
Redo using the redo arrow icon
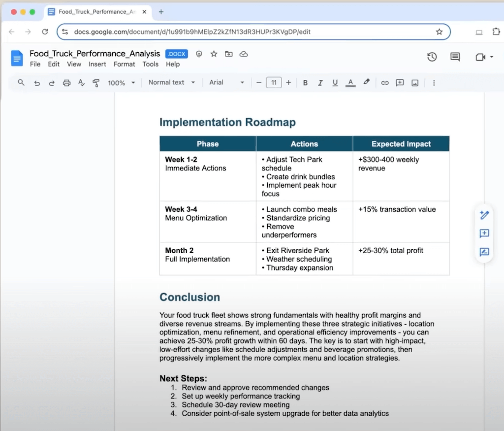(51, 83)
